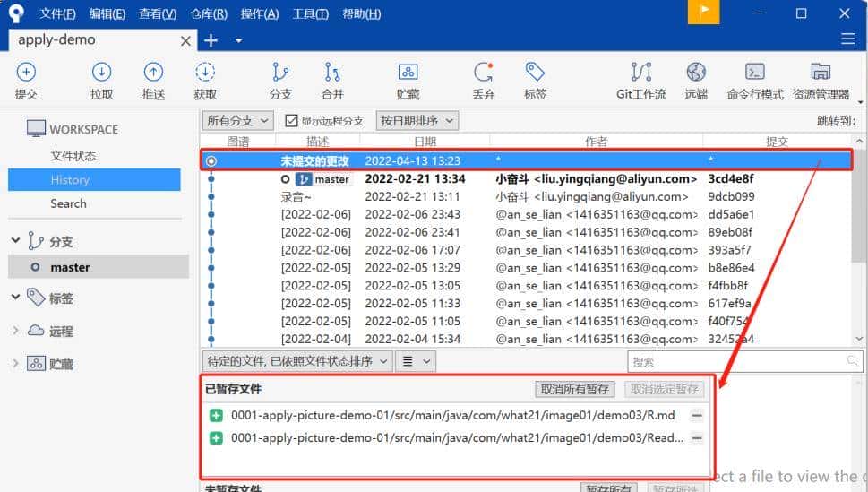Click 取消选定暂存 button
The width and height of the screenshot is (868, 492).
665,389
